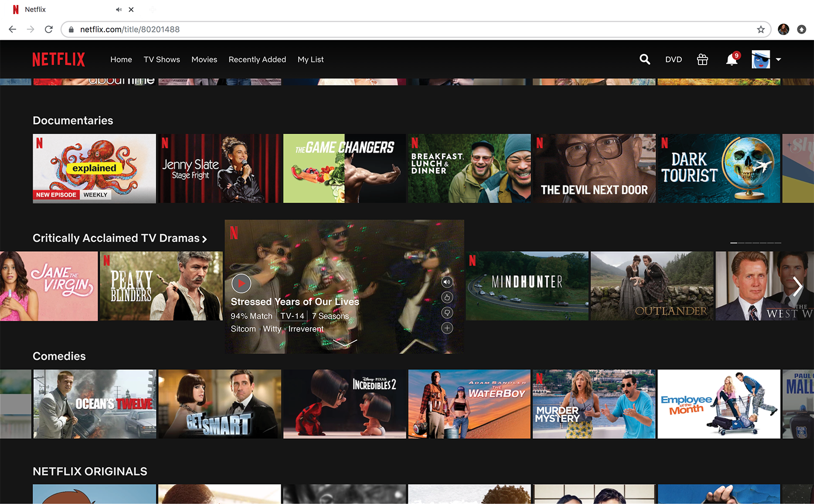The width and height of the screenshot is (814, 504).
Task: Open Jenny Slate Stage Fright thumbnail
Action: coord(219,168)
